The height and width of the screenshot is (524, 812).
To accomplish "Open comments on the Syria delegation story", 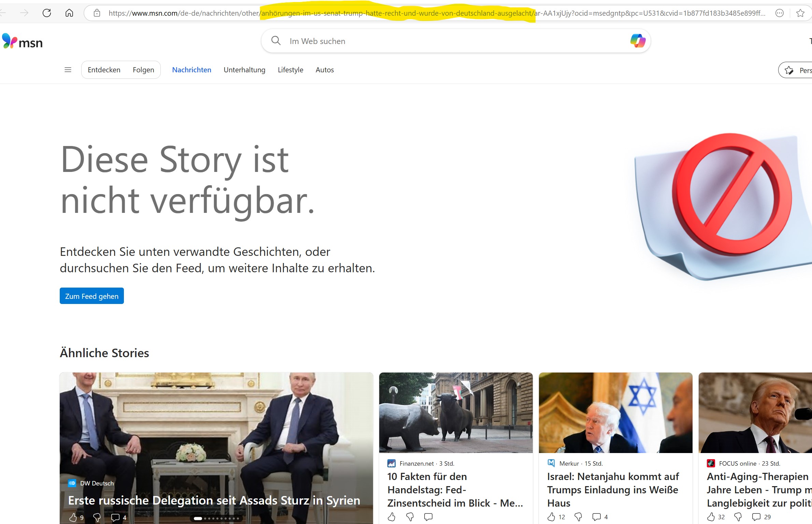I will pyautogui.click(x=115, y=518).
